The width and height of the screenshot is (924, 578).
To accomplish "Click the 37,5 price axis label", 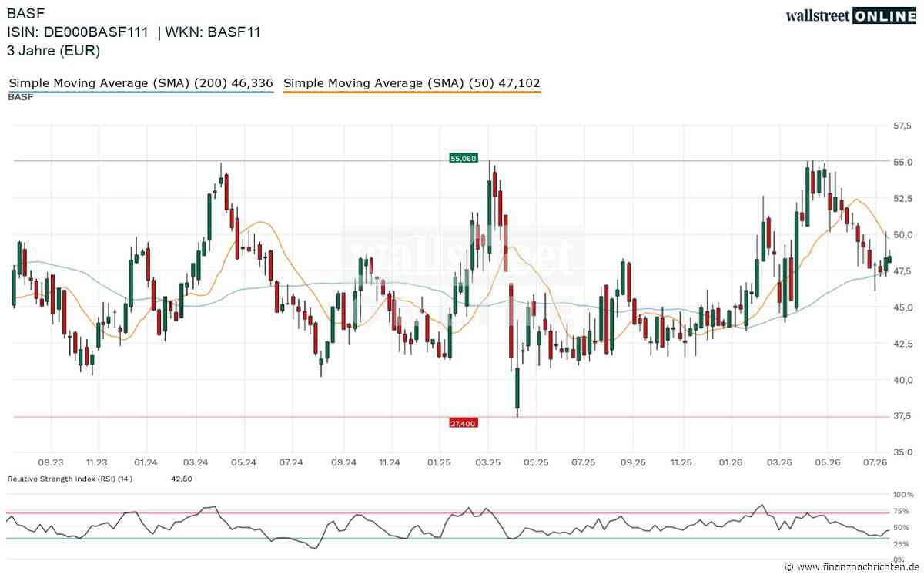I will [x=901, y=416].
